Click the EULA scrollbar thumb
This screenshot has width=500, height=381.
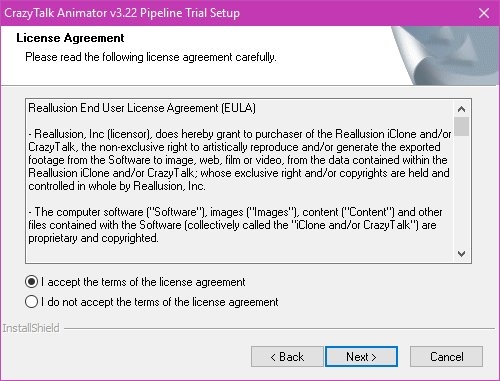pos(461,126)
